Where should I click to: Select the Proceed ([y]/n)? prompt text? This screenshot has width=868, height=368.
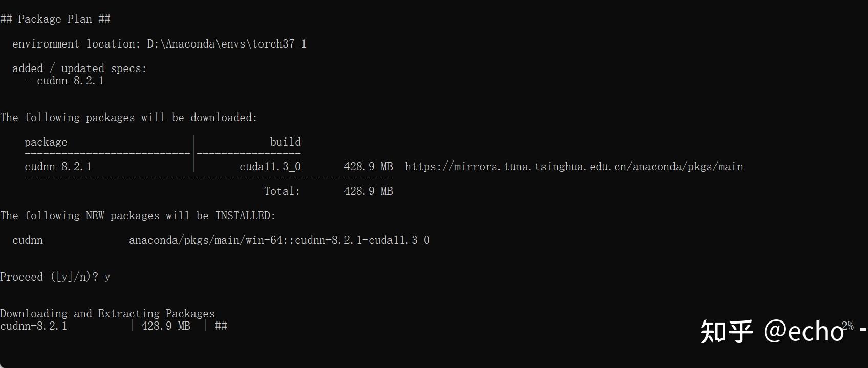click(x=49, y=277)
